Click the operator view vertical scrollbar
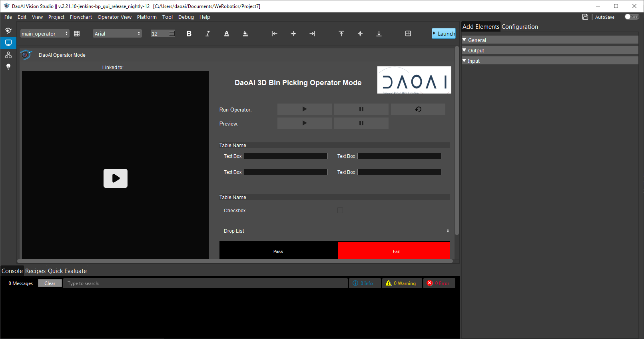 pos(457,141)
